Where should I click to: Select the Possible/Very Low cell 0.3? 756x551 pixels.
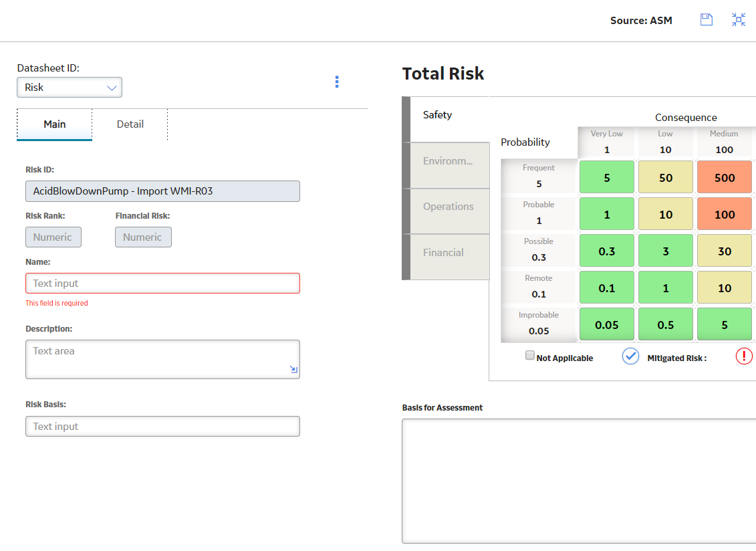606,250
